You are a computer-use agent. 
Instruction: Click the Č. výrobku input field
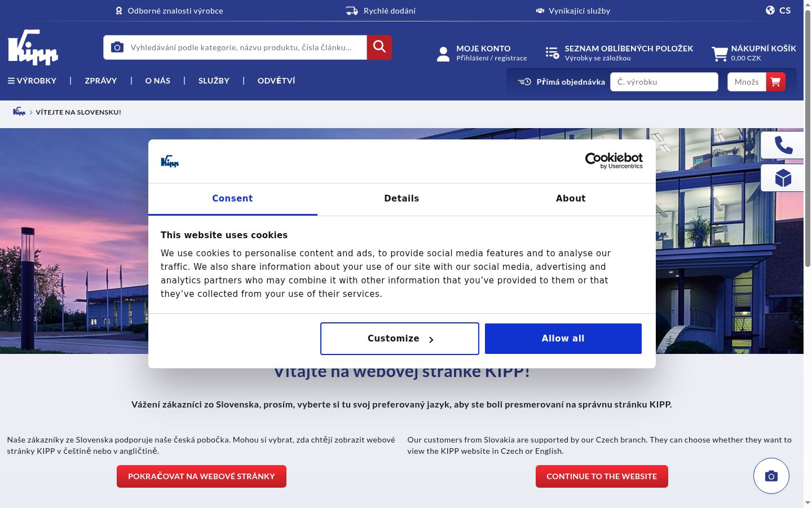click(664, 82)
